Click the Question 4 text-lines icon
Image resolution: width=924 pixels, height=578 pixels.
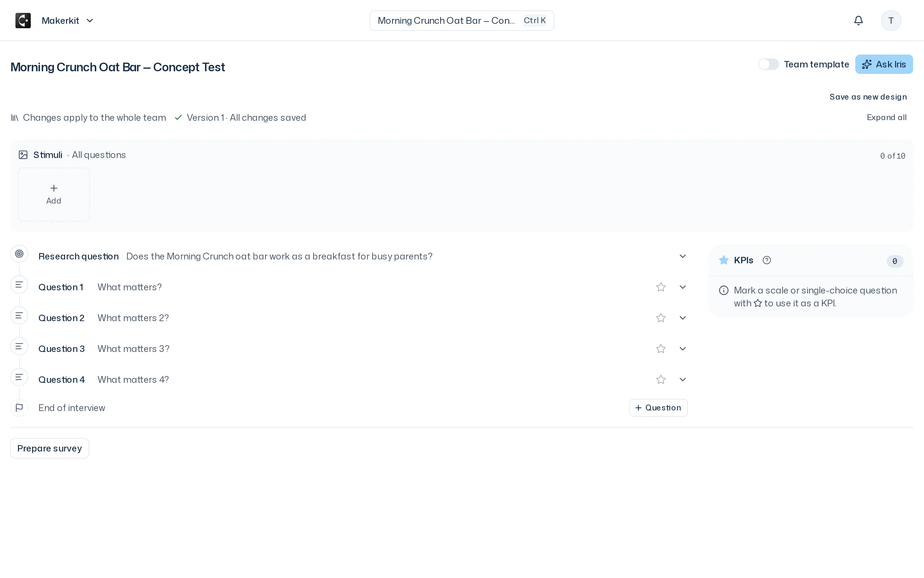click(x=19, y=377)
